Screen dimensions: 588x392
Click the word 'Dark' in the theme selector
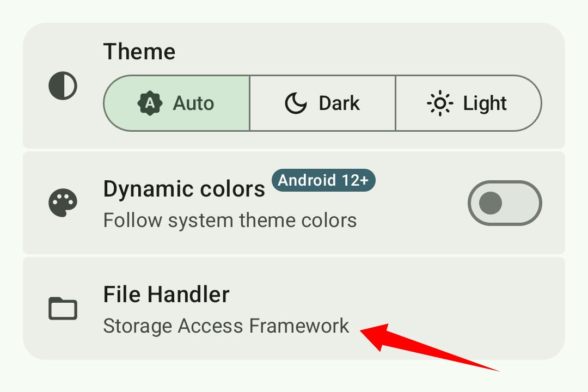pyautogui.click(x=339, y=103)
